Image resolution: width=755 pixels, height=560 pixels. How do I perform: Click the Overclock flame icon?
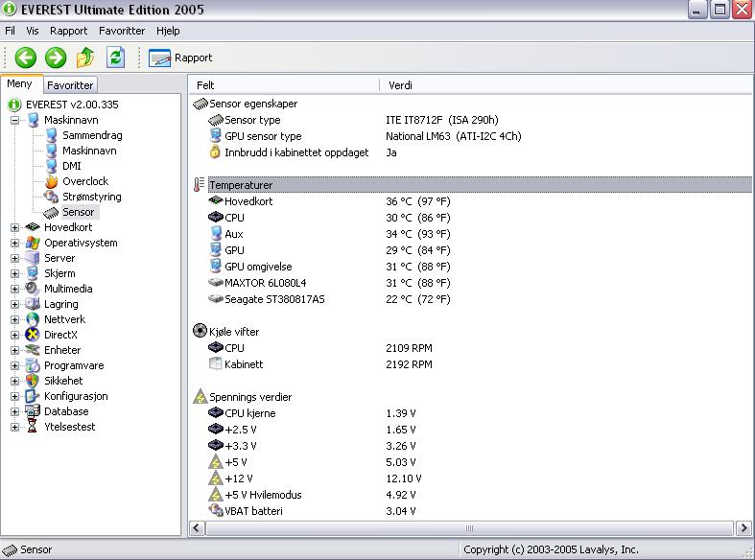51,181
